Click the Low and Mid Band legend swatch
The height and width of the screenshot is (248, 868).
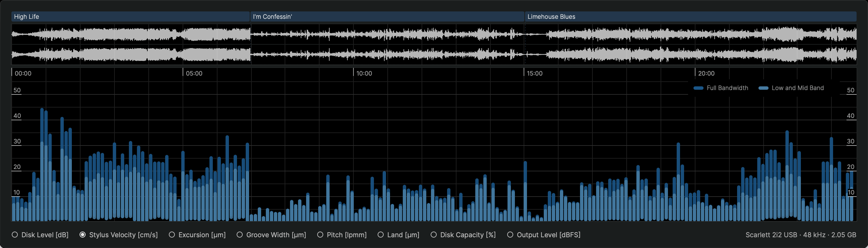763,88
